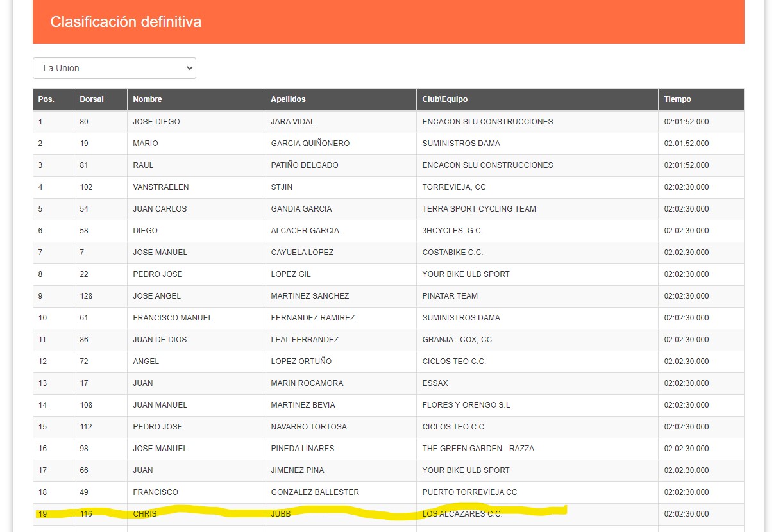776x532 pixels.
Task: Click GRANJA - COX, CC club cell
Action: click(x=457, y=340)
